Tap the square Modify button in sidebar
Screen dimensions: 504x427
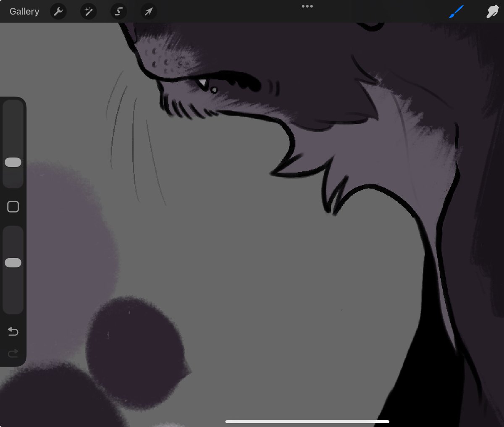pos(13,207)
